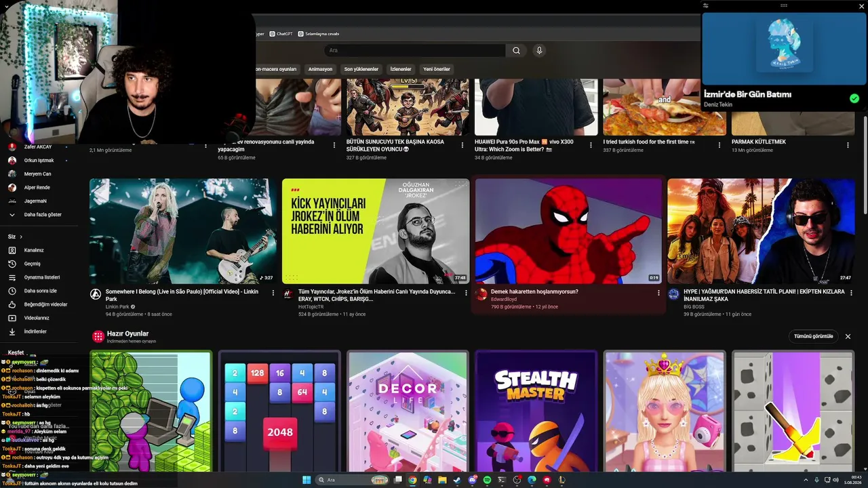Open Oynatma listeleri playlists icon

point(12,277)
